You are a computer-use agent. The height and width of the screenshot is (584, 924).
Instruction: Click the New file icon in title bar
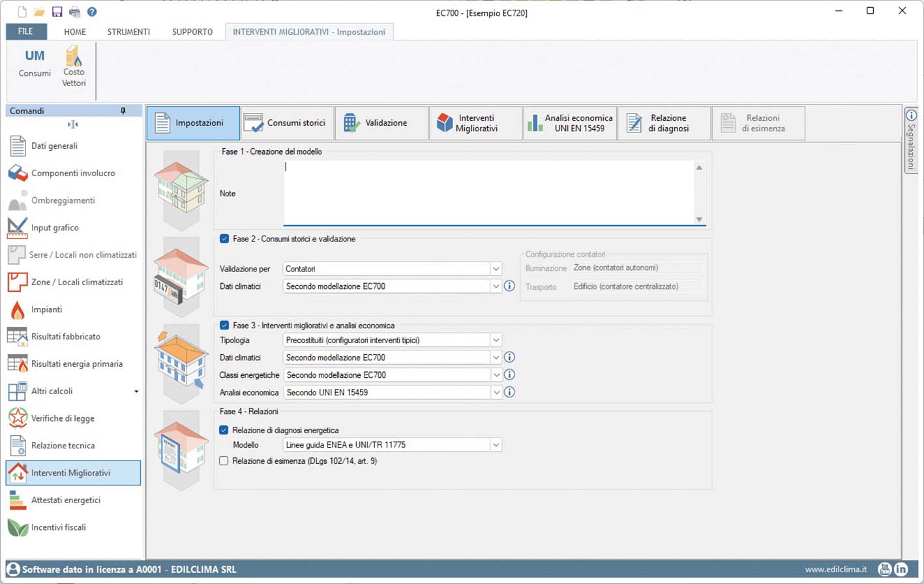coord(23,12)
